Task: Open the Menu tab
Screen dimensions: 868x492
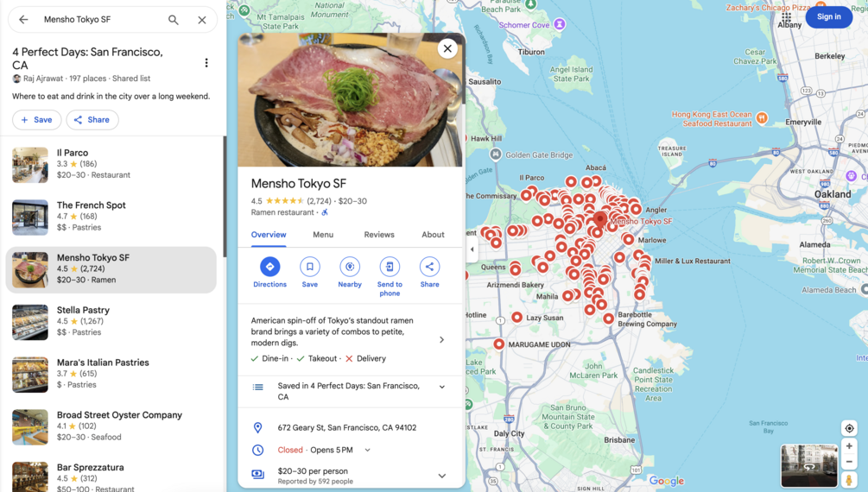Action: click(x=323, y=235)
